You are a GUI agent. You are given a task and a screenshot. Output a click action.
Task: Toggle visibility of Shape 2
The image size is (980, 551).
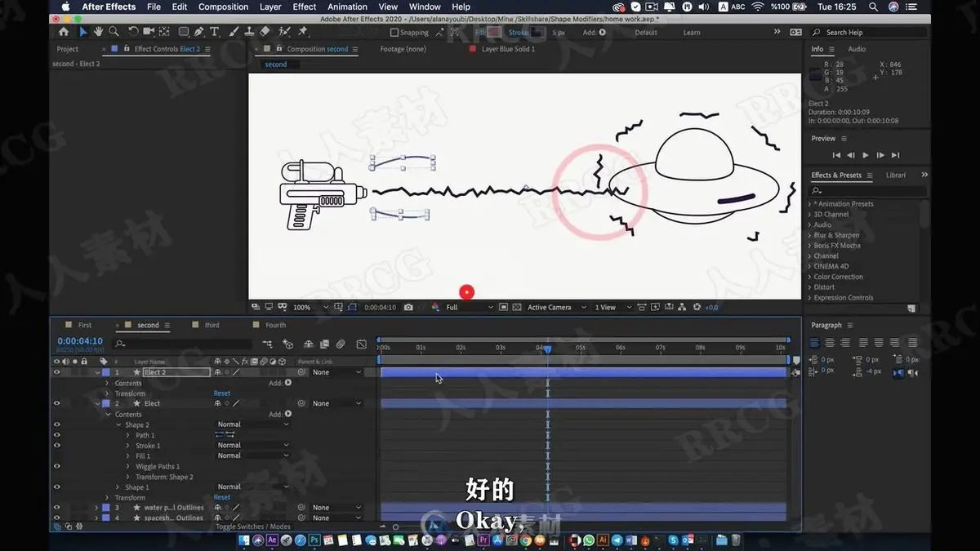56,424
